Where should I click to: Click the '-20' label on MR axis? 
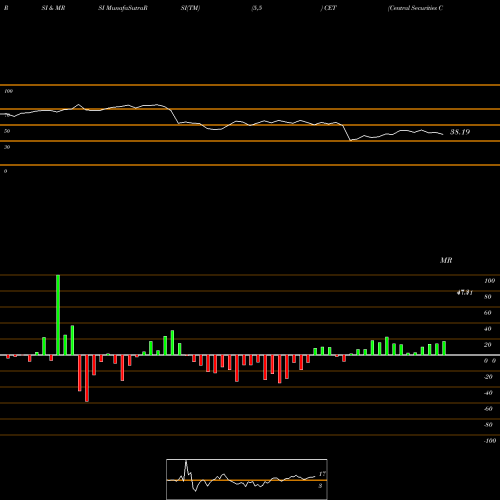[488, 377]
